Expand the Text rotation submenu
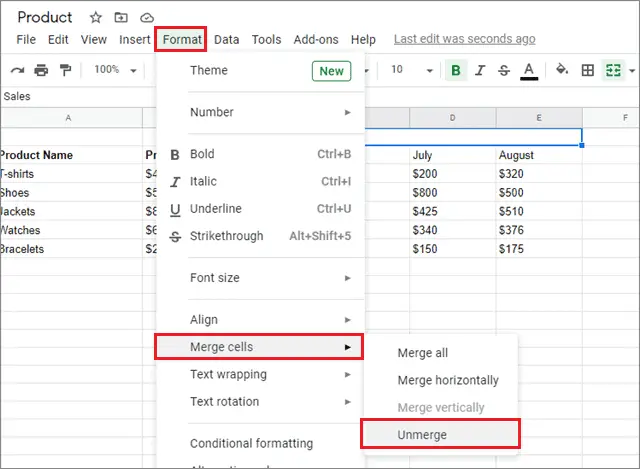This screenshot has width=640, height=469. click(260, 402)
